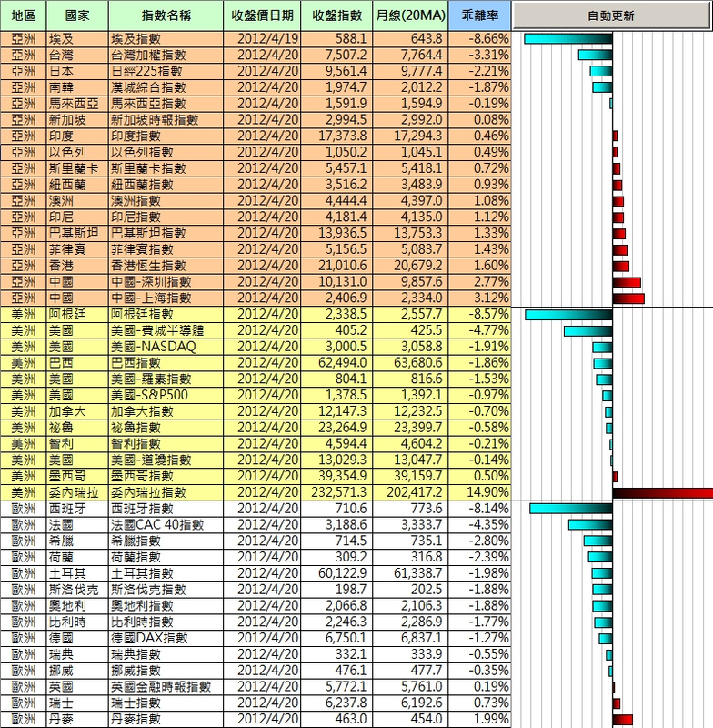
Task: Select the 地區 column header
Action: [x=24, y=15]
